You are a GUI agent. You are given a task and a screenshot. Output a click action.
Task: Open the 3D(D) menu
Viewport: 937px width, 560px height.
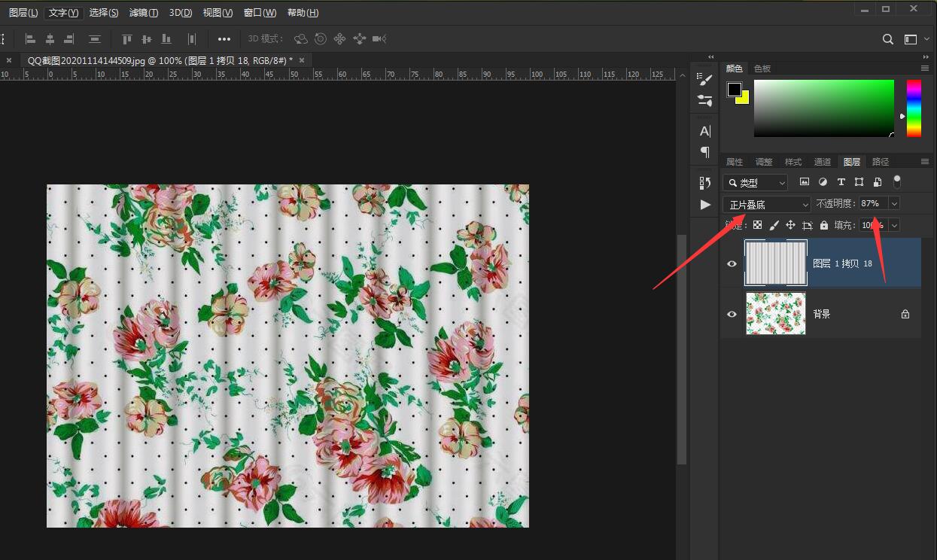tap(181, 13)
